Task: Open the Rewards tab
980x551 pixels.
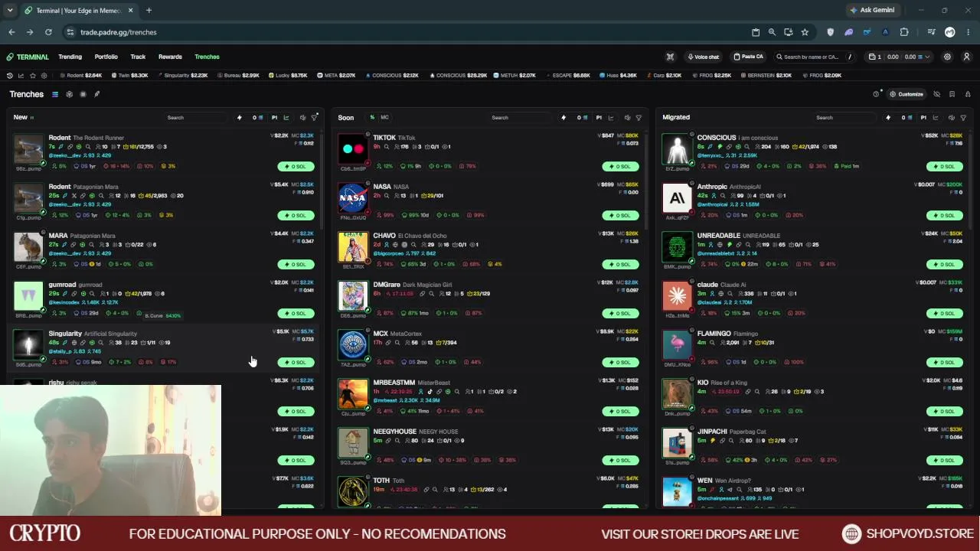Action: pos(170,57)
